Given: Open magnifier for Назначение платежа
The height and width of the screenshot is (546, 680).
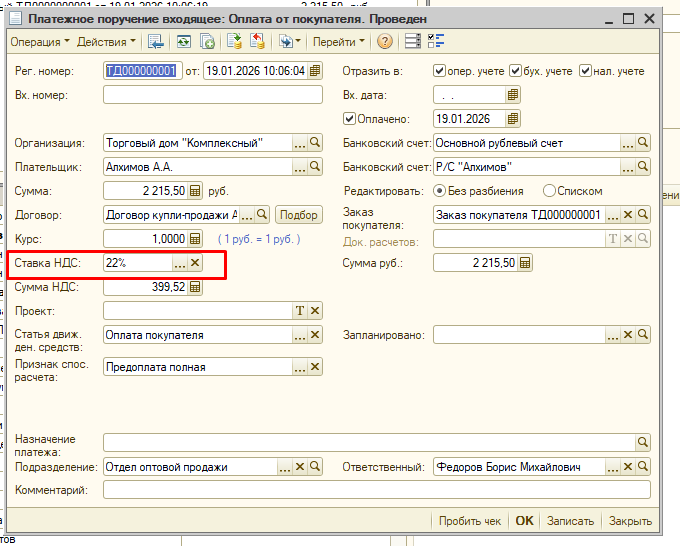Looking at the screenshot, I should pyautogui.click(x=643, y=443).
